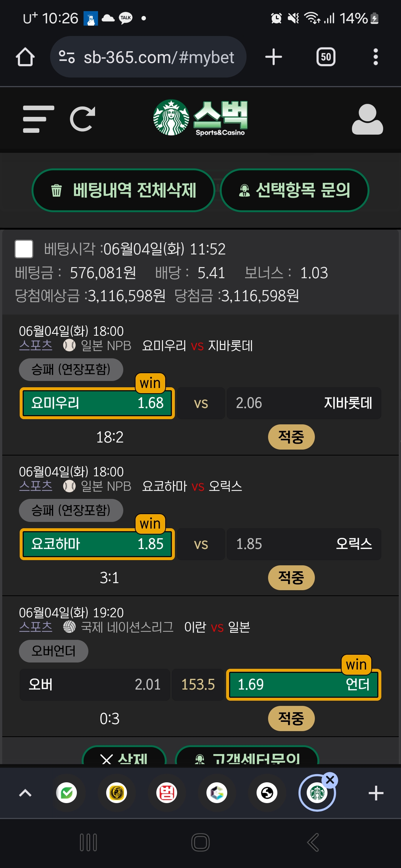This screenshot has width=401, height=868.
Task: Select the 요미우리 1.68 odds cell
Action: [x=97, y=403]
